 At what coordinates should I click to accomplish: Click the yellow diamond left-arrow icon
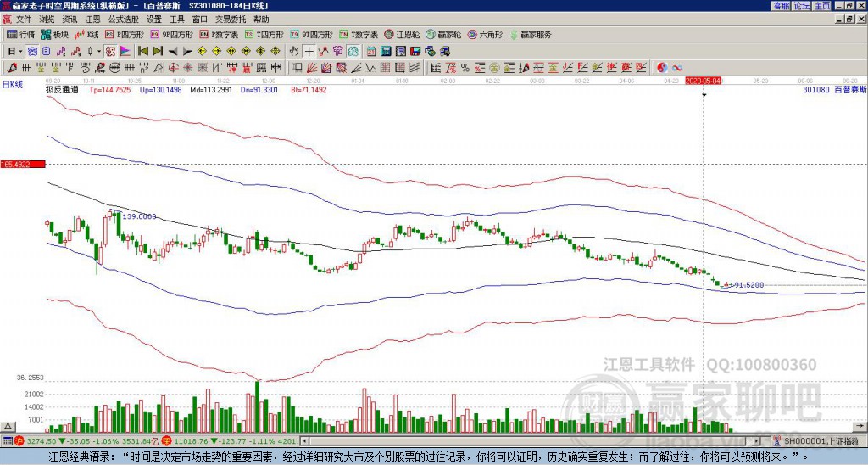click(x=202, y=51)
